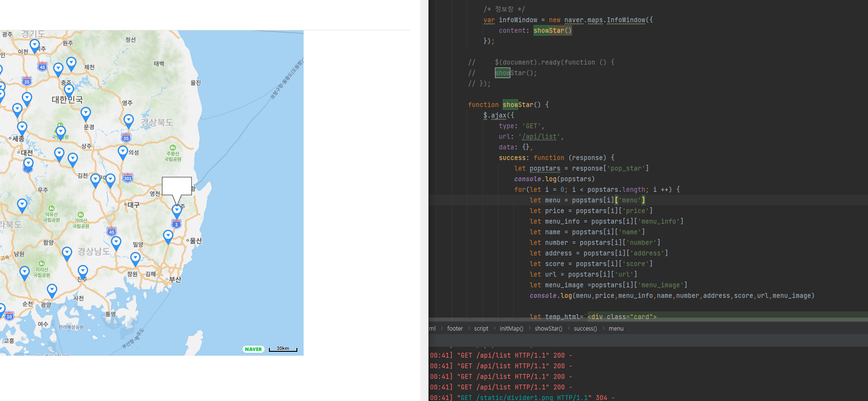
Task: Click the route 301 highway shield
Action: pyautogui.click(x=128, y=178)
